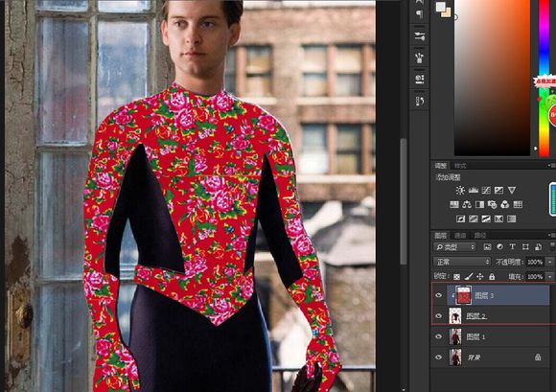Switch to the 图层 panel tab
The width and height of the screenshot is (556, 392).
(x=441, y=235)
